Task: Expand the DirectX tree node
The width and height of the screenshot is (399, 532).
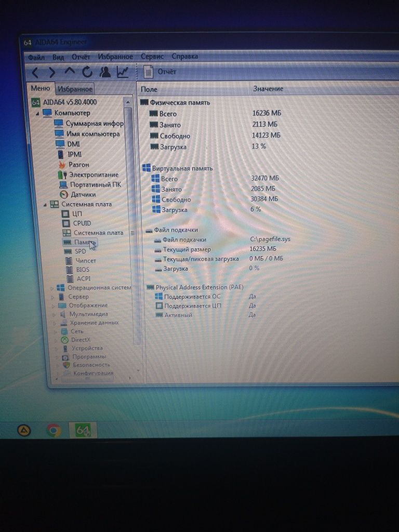Action: click(56, 340)
